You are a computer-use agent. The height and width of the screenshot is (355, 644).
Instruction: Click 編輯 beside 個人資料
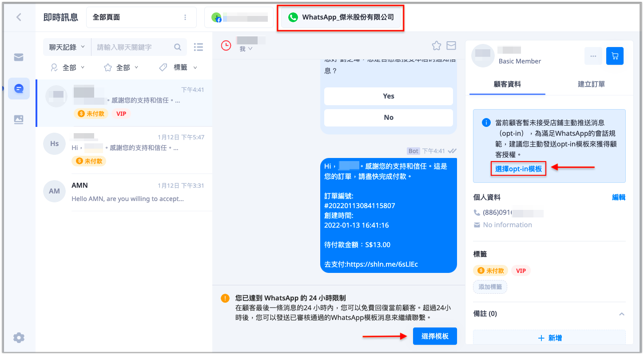[619, 197]
